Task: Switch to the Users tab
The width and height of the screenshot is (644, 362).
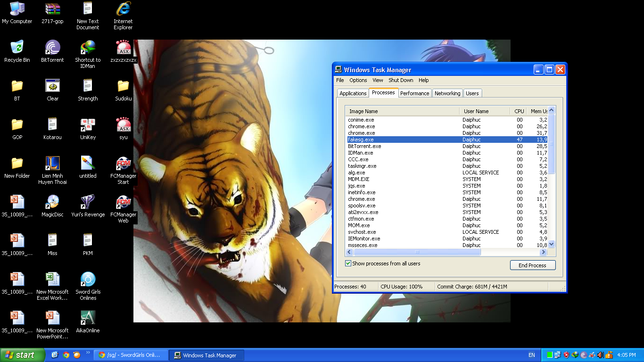Action: click(x=472, y=93)
